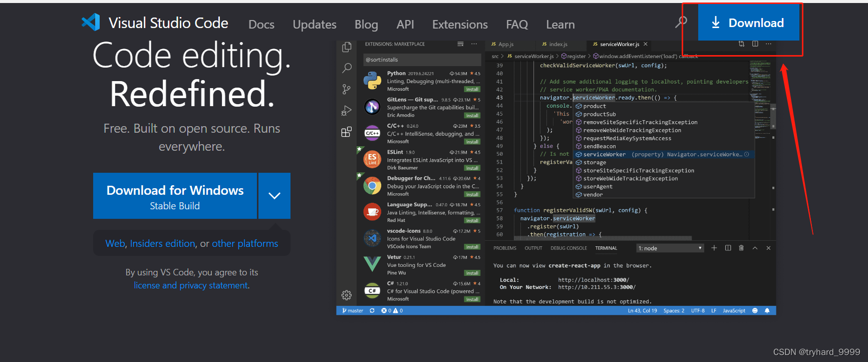Switch to the OUTPUT panel tab

click(x=533, y=248)
